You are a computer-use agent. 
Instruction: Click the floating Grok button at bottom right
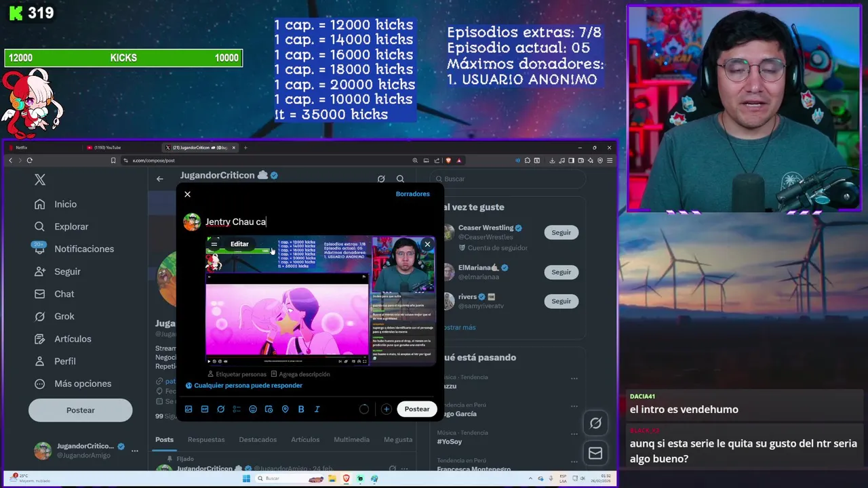tap(595, 423)
